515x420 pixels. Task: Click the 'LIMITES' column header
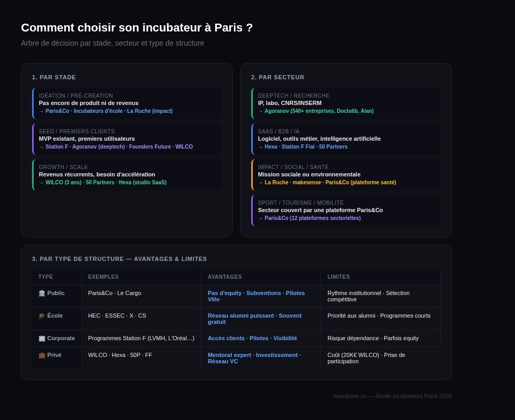click(338, 277)
